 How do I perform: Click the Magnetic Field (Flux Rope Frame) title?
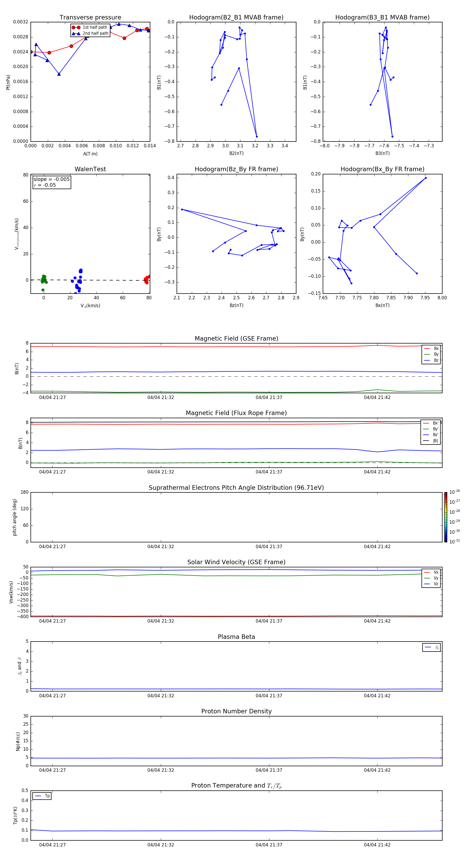[236, 413]
